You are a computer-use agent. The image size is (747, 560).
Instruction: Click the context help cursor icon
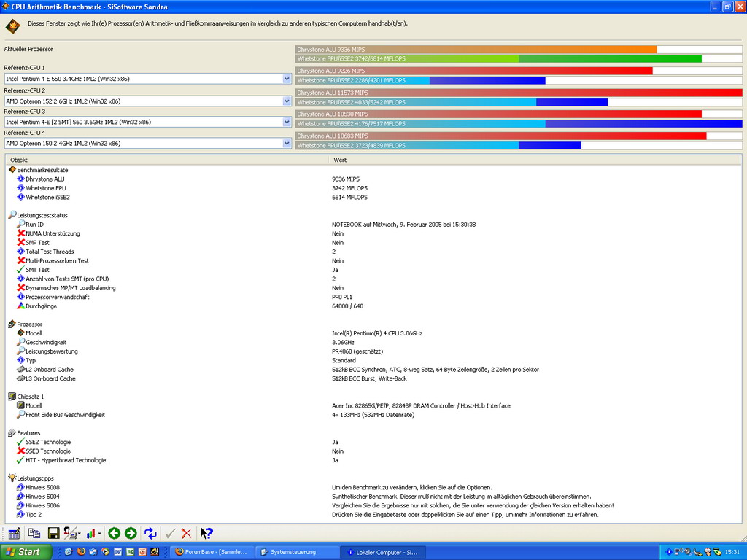pos(206,533)
